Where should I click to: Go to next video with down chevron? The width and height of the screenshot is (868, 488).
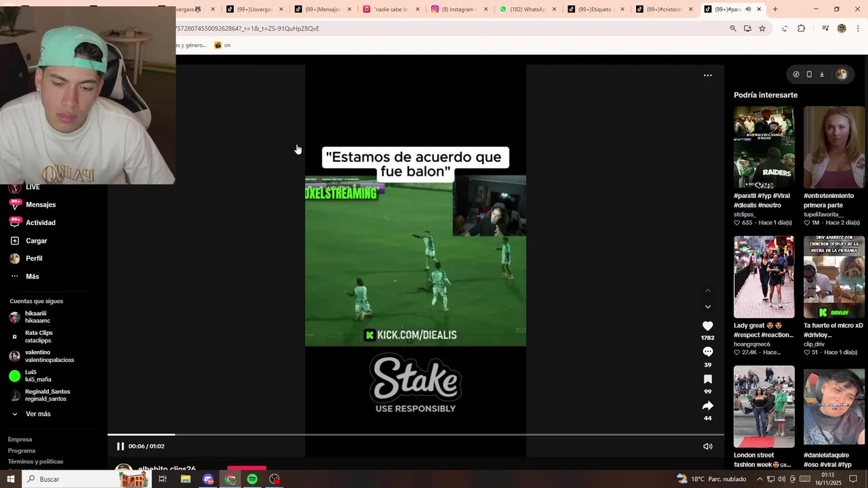tap(707, 307)
